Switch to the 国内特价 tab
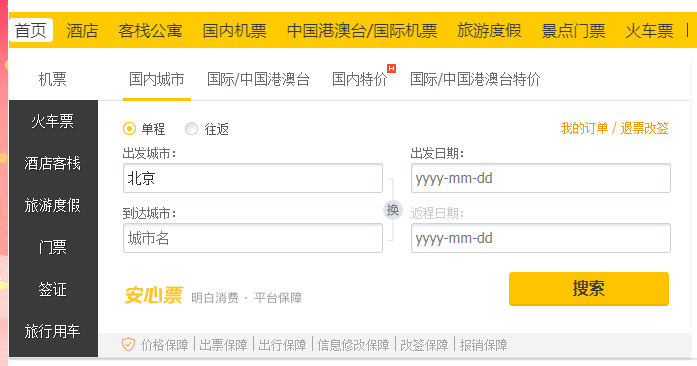The image size is (697, 366). pyautogui.click(x=360, y=79)
